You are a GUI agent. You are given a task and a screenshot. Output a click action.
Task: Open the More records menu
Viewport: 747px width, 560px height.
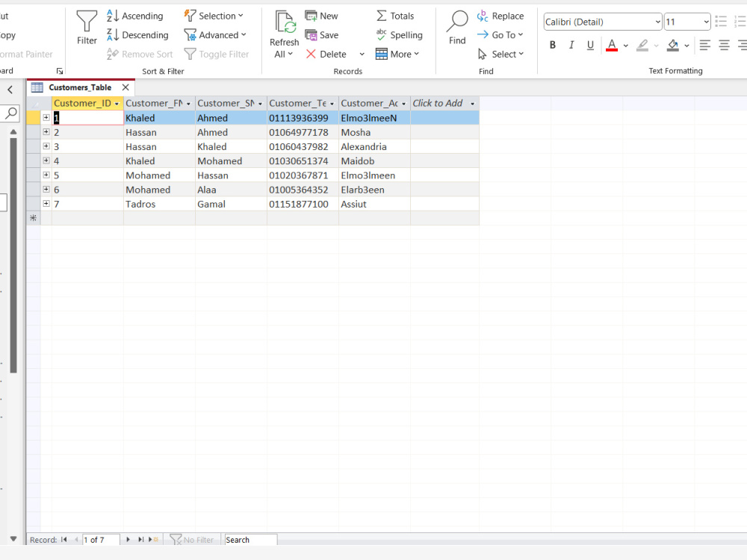[x=397, y=54]
